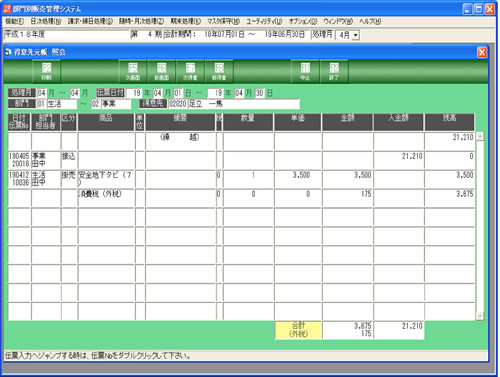Click the F7 toolbar button
The width and height of the screenshot is (500, 377).
pos(190,71)
